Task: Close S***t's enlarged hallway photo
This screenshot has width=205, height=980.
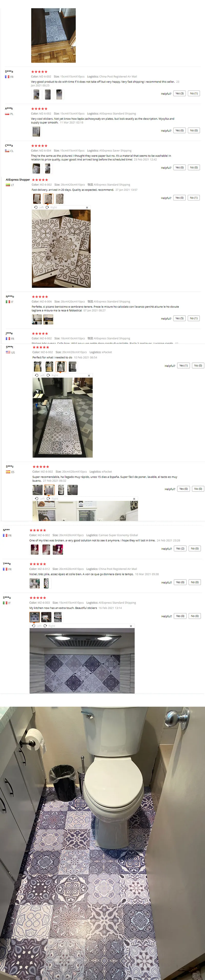Action: 89,375
